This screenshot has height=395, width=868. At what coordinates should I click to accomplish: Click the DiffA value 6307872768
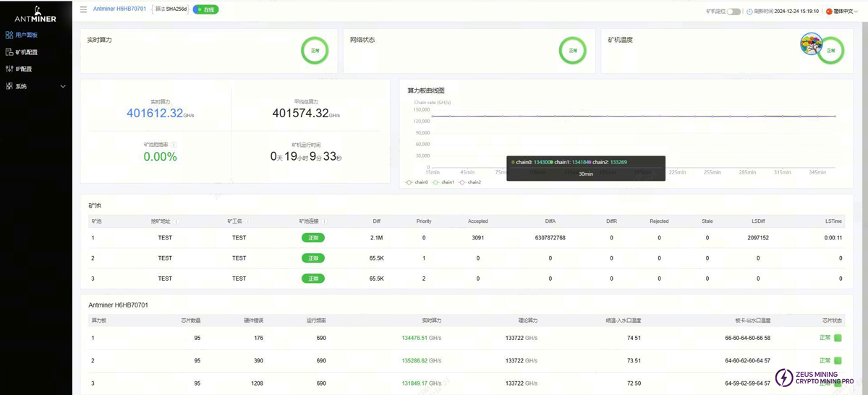[550, 237]
